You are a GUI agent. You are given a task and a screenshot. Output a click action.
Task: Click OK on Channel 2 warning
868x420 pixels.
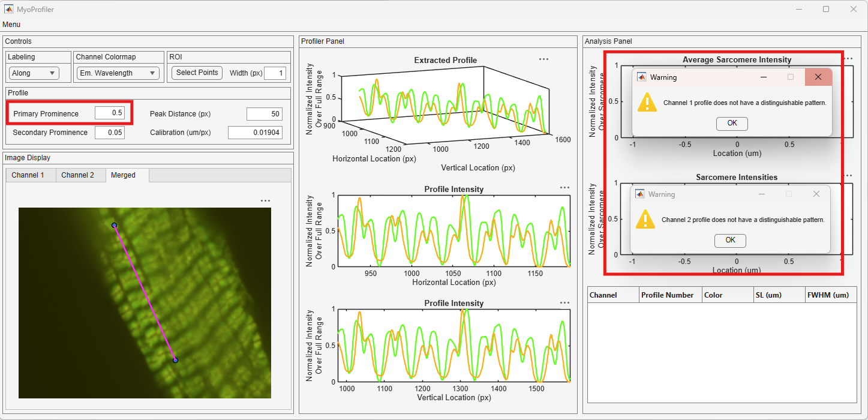click(730, 240)
